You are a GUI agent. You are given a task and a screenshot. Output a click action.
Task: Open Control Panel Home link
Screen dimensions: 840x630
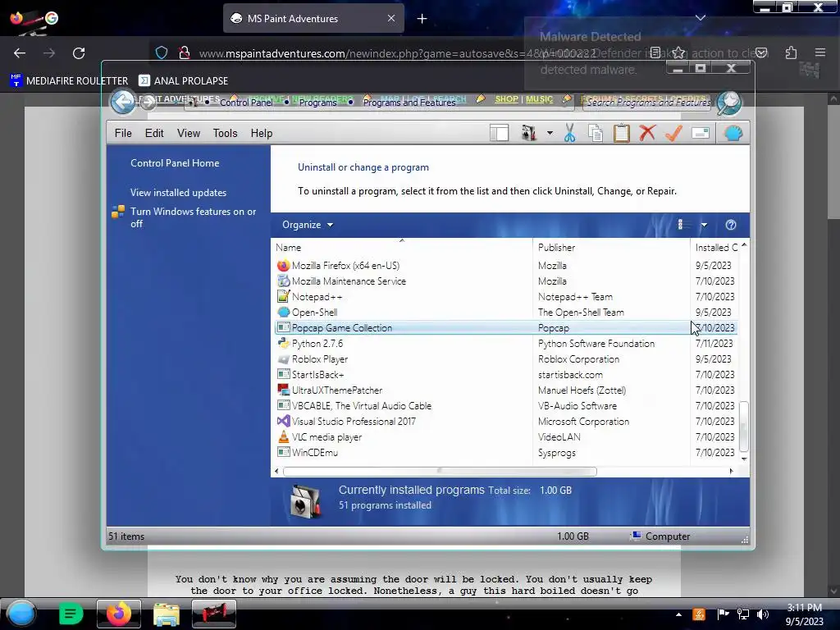click(x=175, y=163)
